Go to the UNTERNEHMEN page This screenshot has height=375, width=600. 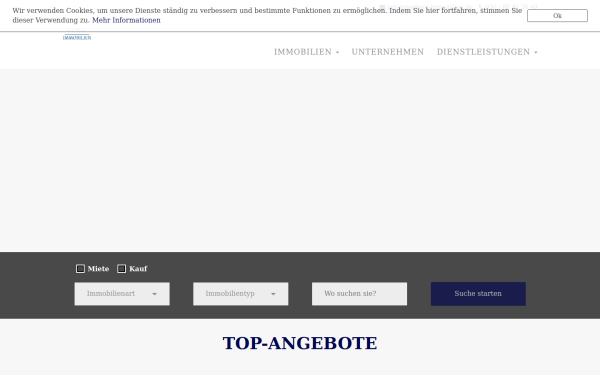388,52
